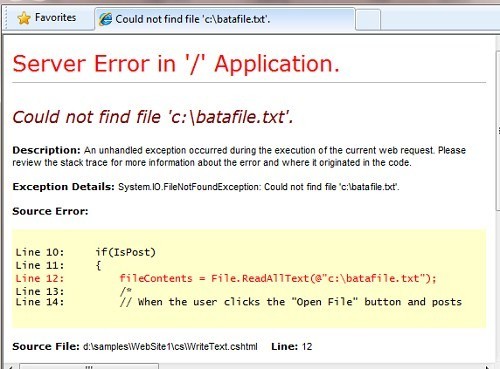Viewport: 500px width, 369px height.
Task: Click the horizontal scrollbar thumb at bottom
Action: [x=89, y=366]
